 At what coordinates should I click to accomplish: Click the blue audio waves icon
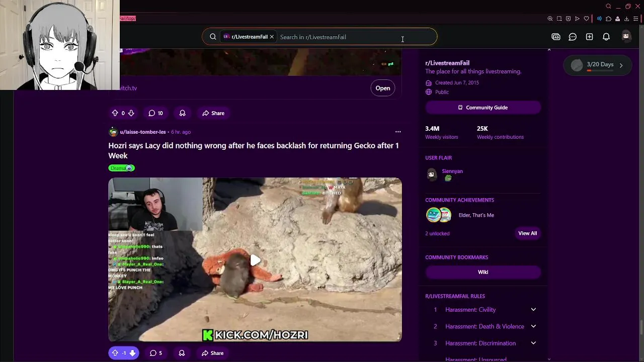[x=599, y=19]
